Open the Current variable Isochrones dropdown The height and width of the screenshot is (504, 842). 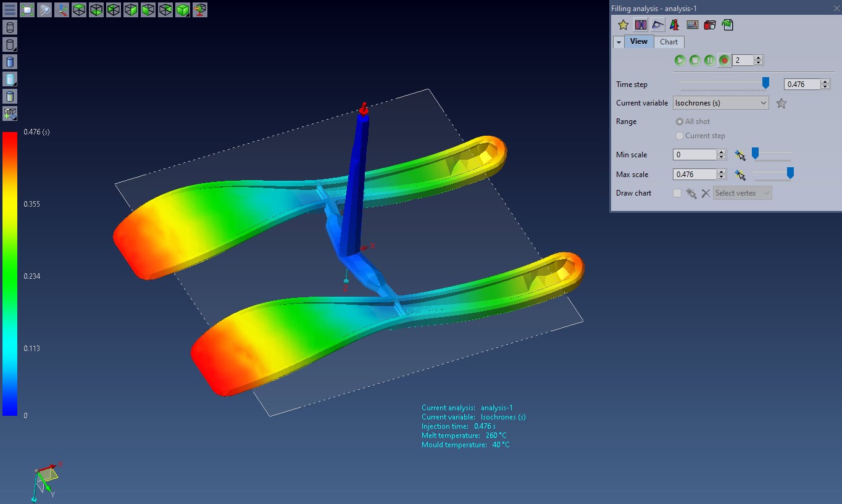tap(720, 103)
